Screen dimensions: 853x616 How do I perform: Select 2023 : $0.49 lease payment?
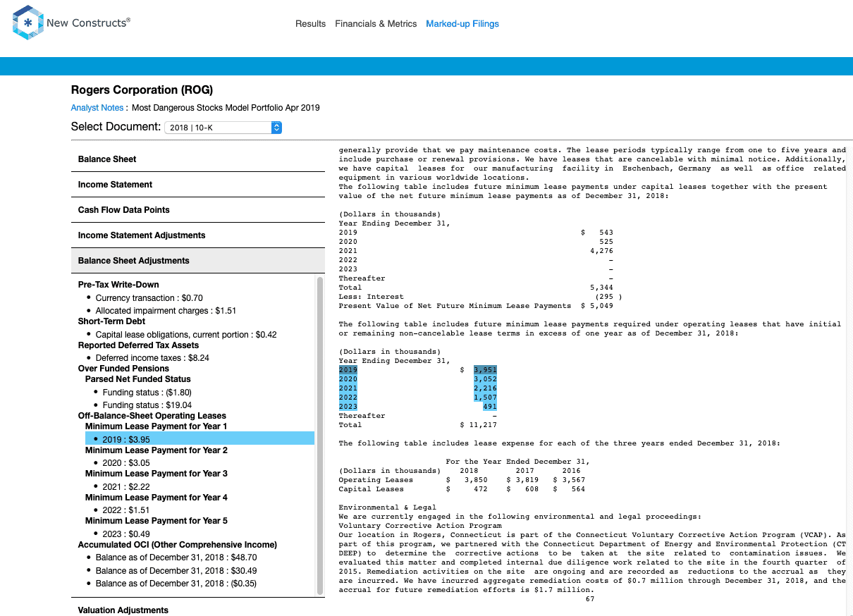(x=126, y=534)
